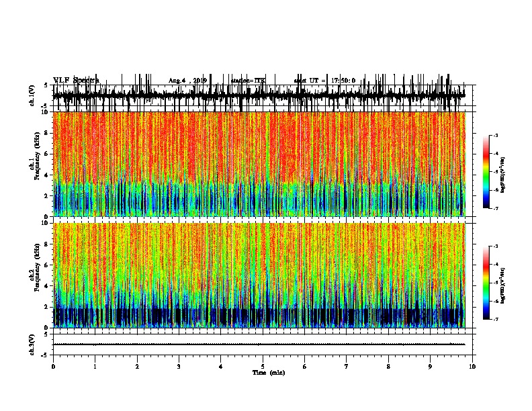The height and width of the screenshot is (411, 532).
Task: Click the "-3" label on ch.1 colorbar
Action: pos(496,136)
